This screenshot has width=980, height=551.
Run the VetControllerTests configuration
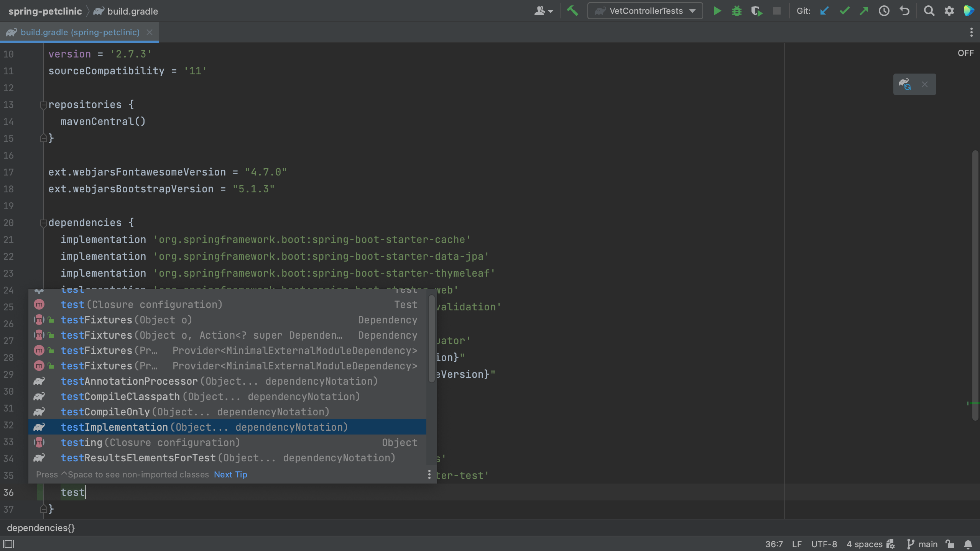tap(717, 11)
